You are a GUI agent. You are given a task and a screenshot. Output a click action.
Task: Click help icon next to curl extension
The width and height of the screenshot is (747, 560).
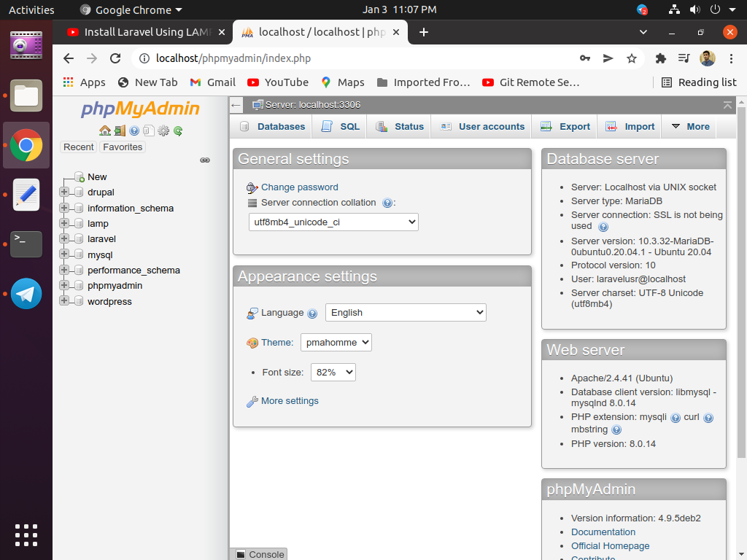(x=708, y=418)
